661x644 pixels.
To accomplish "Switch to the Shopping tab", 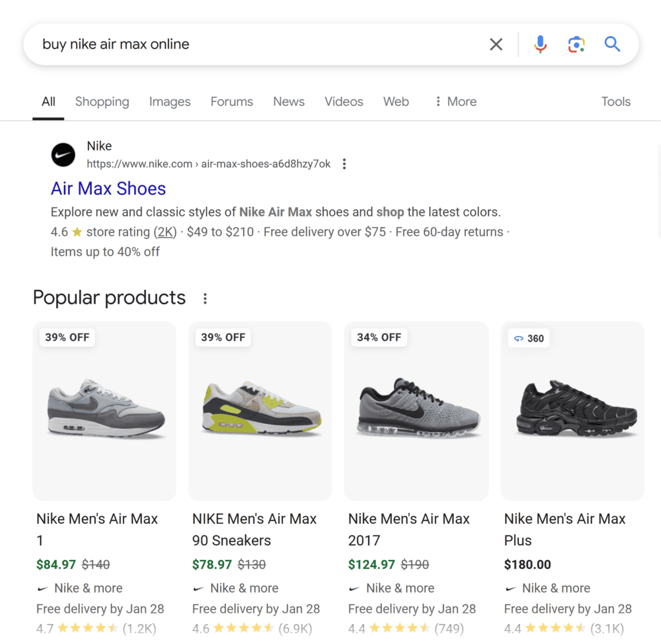I will pos(102,101).
